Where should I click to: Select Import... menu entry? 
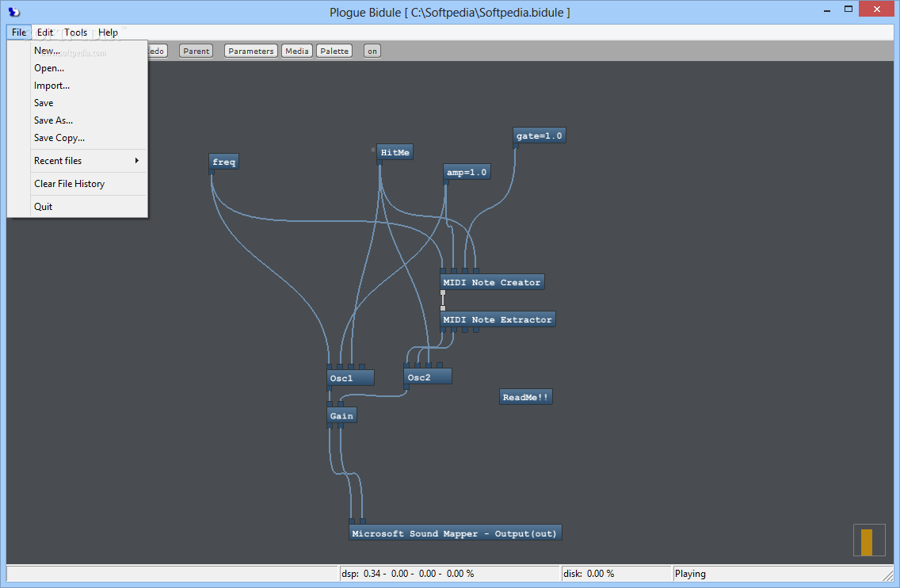click(77, 86)
